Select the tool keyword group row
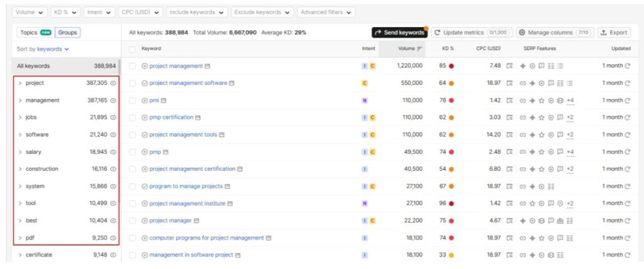 coord(66,203)
